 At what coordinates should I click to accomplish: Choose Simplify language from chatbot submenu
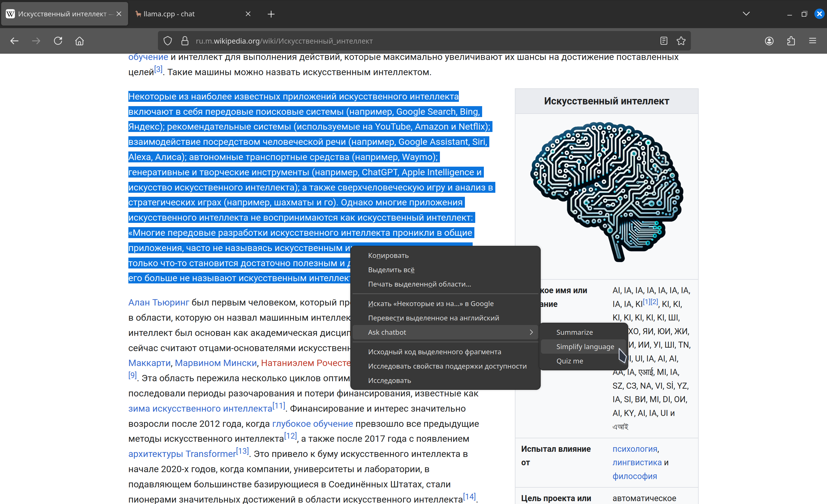(585, 347)
